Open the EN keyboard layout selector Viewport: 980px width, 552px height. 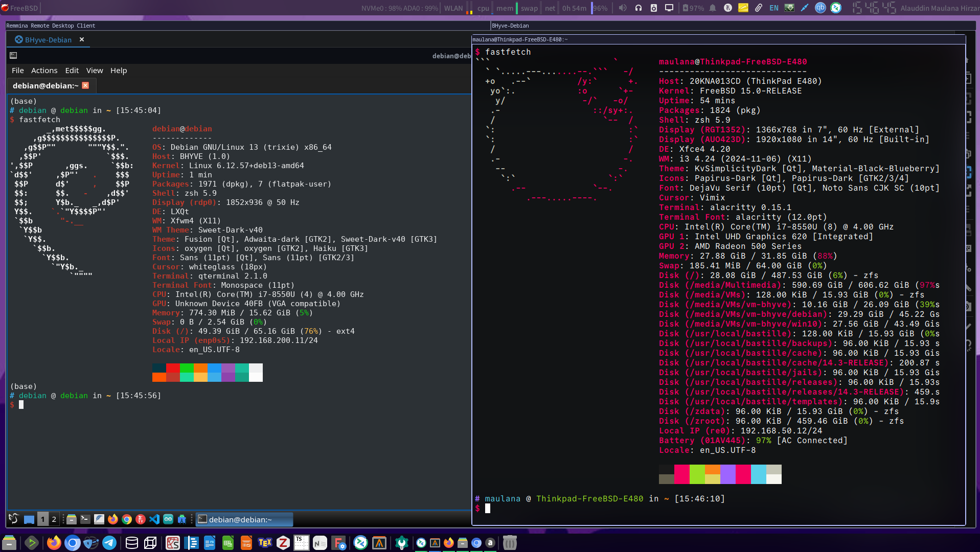[x=773, y=8]
